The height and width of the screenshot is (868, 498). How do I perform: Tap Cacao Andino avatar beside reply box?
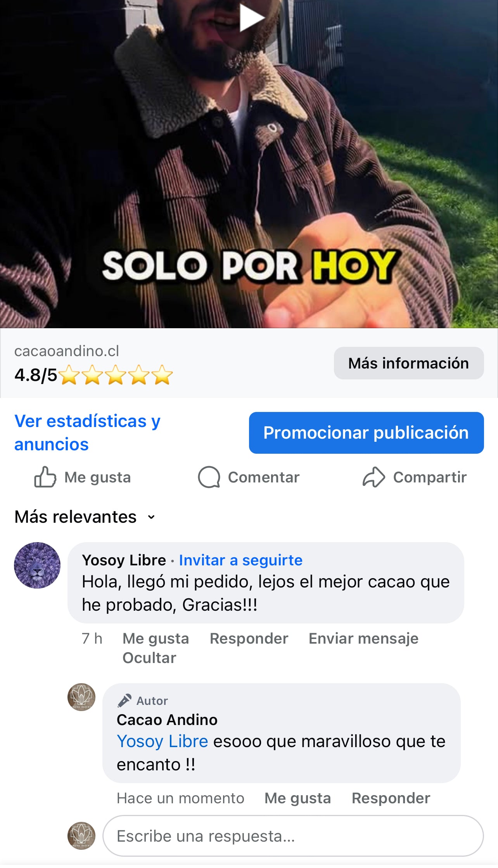81,835
